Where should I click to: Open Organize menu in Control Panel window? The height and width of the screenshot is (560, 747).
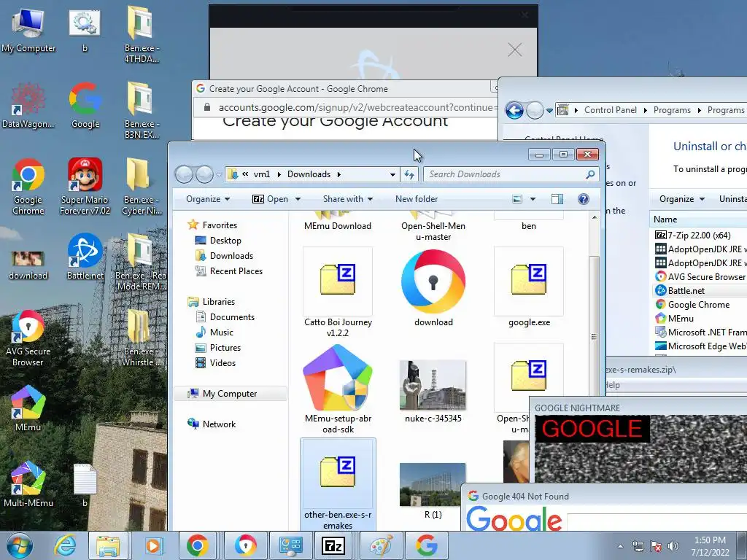682,199
